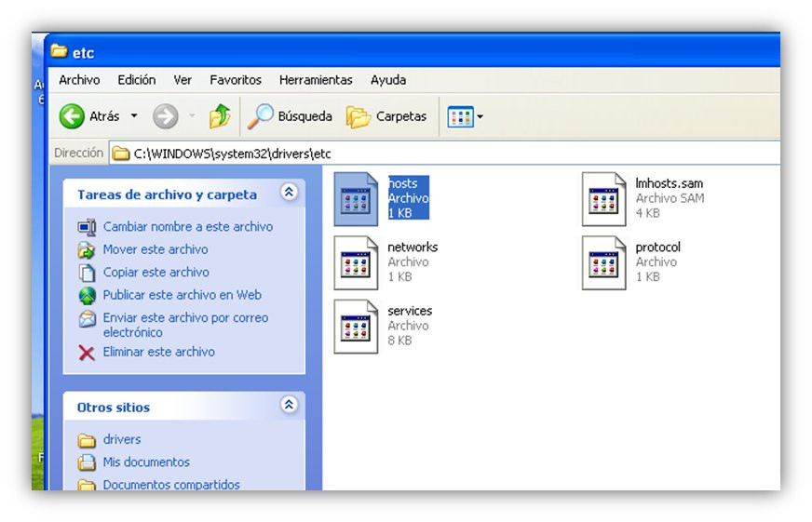This screenshot has width=812, height=522.
Task: Click the red X delete icon
Action: point(87,353)
